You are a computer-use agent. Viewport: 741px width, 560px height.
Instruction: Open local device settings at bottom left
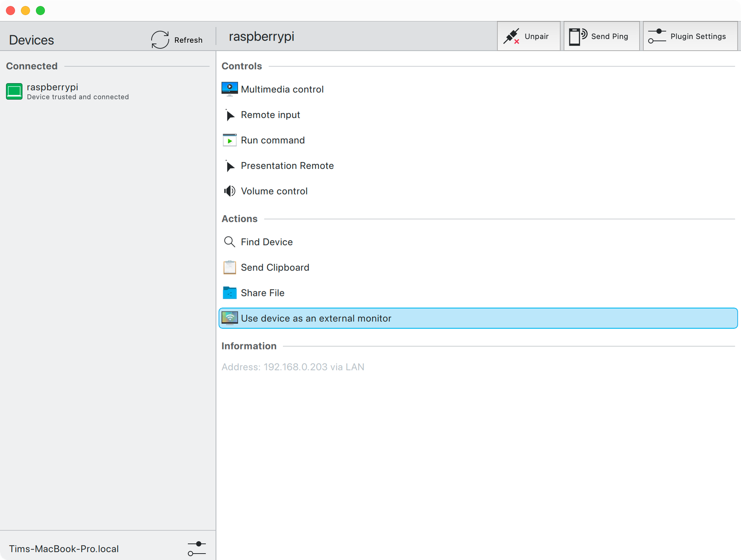[196, 548]
